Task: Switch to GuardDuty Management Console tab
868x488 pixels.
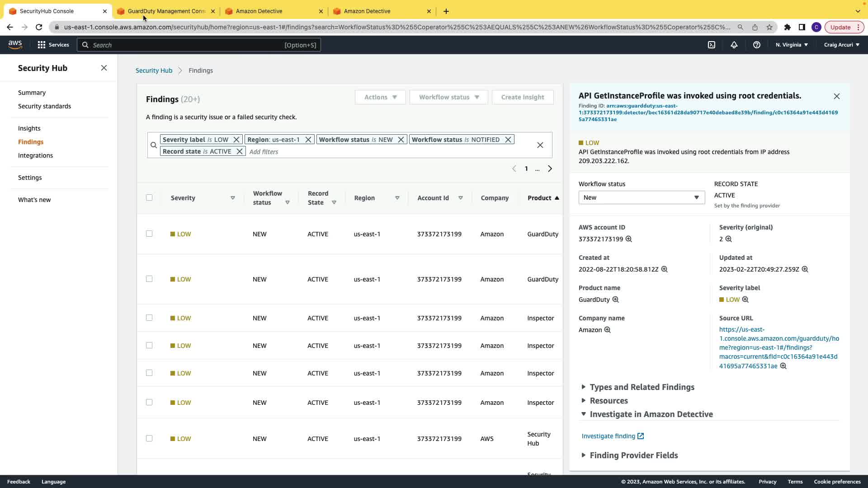Action: [x=165, y=11]
